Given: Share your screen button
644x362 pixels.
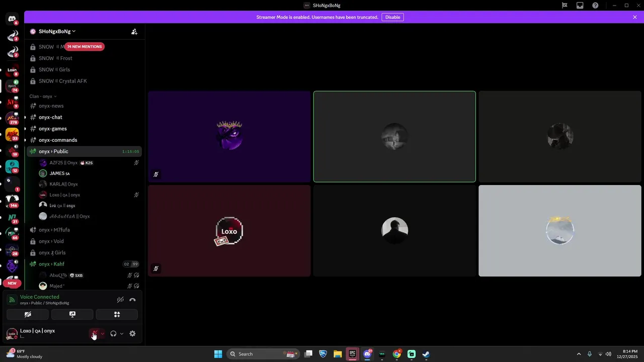Looking at the screenshot, I should point(72,314).
